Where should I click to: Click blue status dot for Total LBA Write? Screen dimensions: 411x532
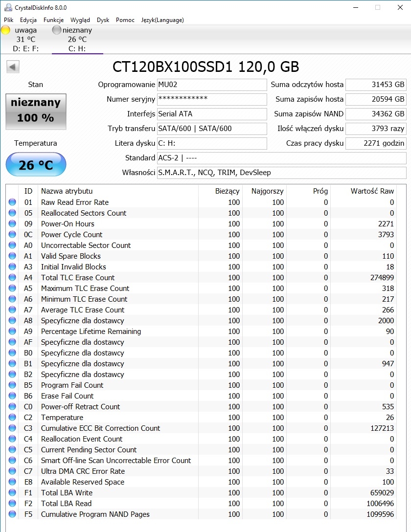(13, 493)
